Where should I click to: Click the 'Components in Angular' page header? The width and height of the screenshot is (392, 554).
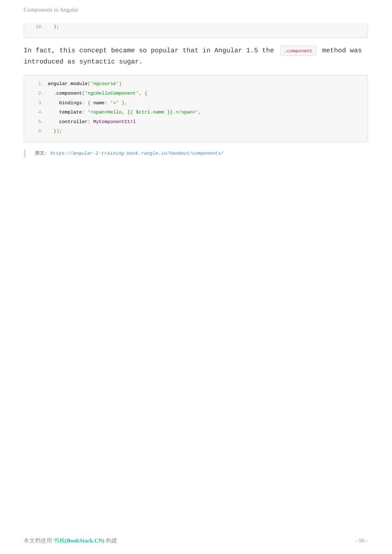(51, 10)
